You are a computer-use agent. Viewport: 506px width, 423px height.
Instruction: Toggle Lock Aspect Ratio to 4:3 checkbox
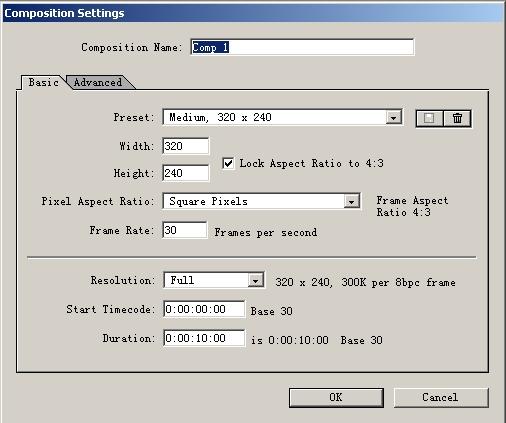(x=228, y=163)
